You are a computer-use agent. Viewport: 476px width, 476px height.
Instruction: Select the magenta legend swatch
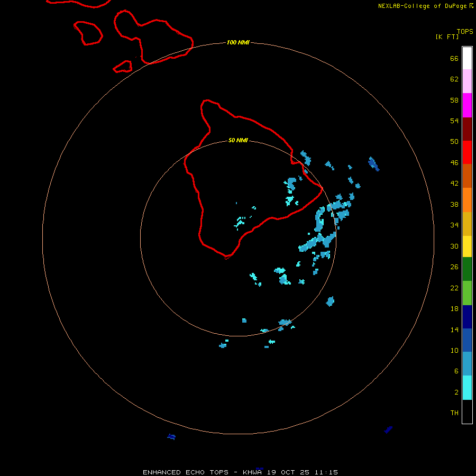pyautogui.click(x=467, y=105)
